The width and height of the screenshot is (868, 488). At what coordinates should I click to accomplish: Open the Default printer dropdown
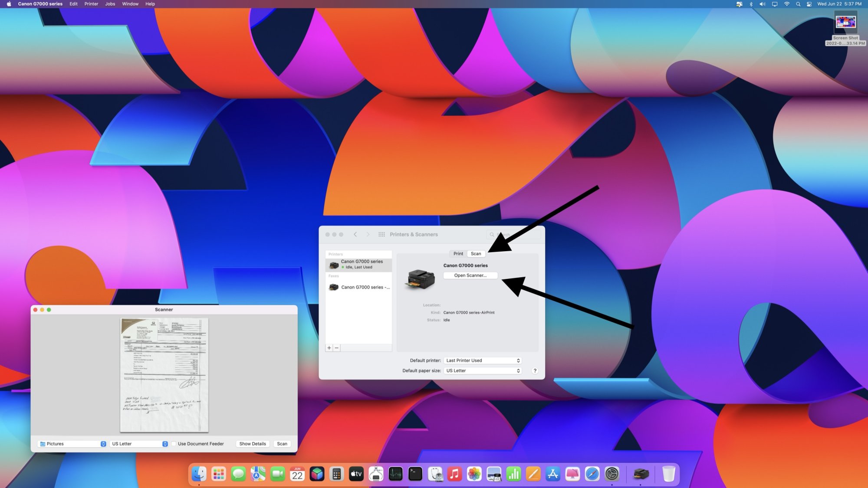click(483, 360)
